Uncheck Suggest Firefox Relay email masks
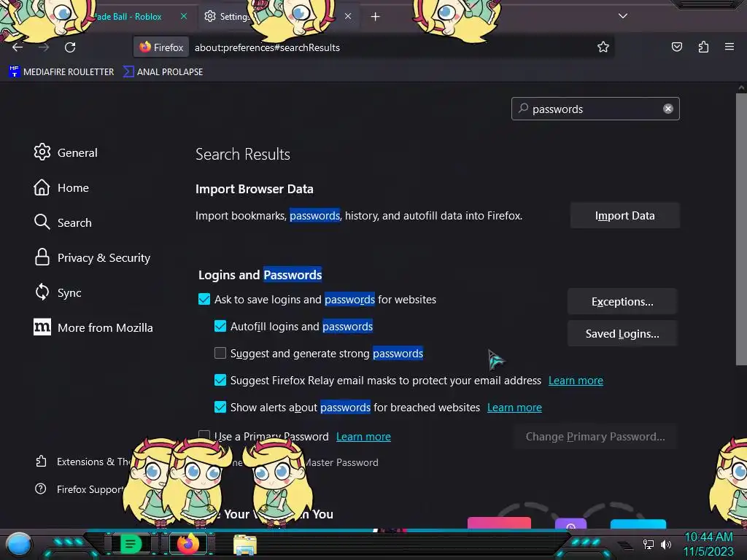 tap(220, 380)
